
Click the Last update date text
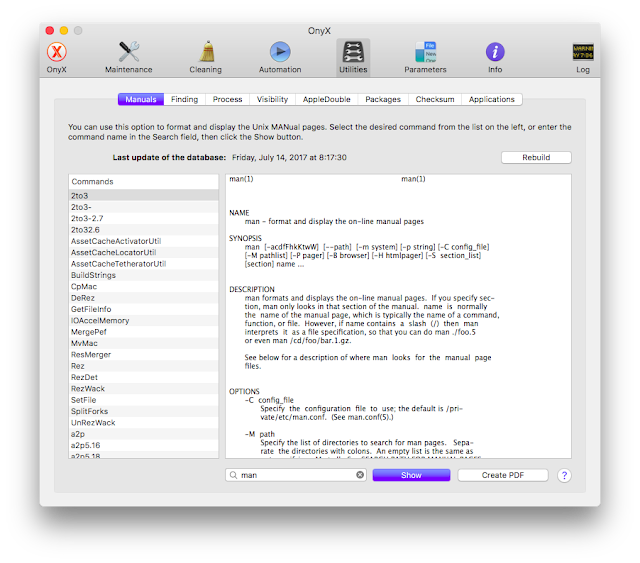coord(289,157)
